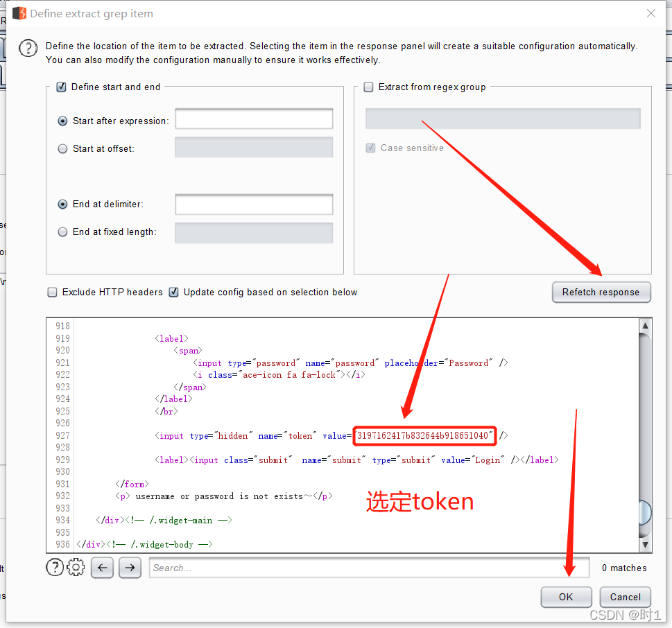Focus the Search box below the response
This screenshot has height=628, width=672.
369,568
